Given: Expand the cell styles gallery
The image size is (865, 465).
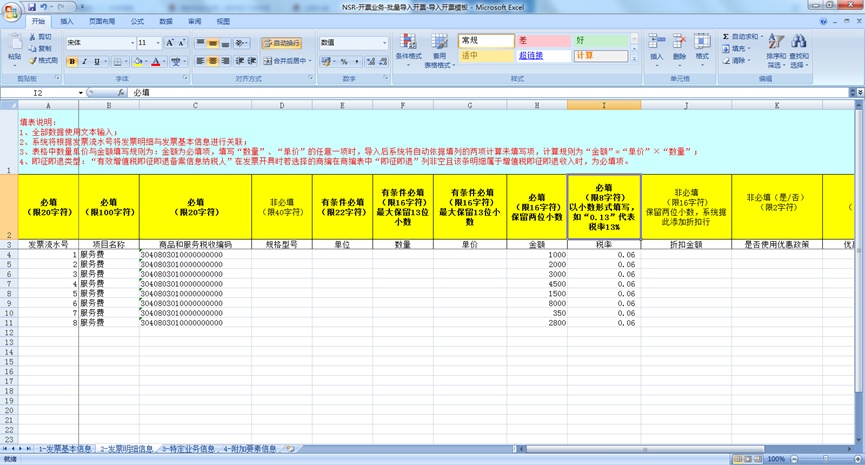Looking at the screenshot, I should 634,58.
